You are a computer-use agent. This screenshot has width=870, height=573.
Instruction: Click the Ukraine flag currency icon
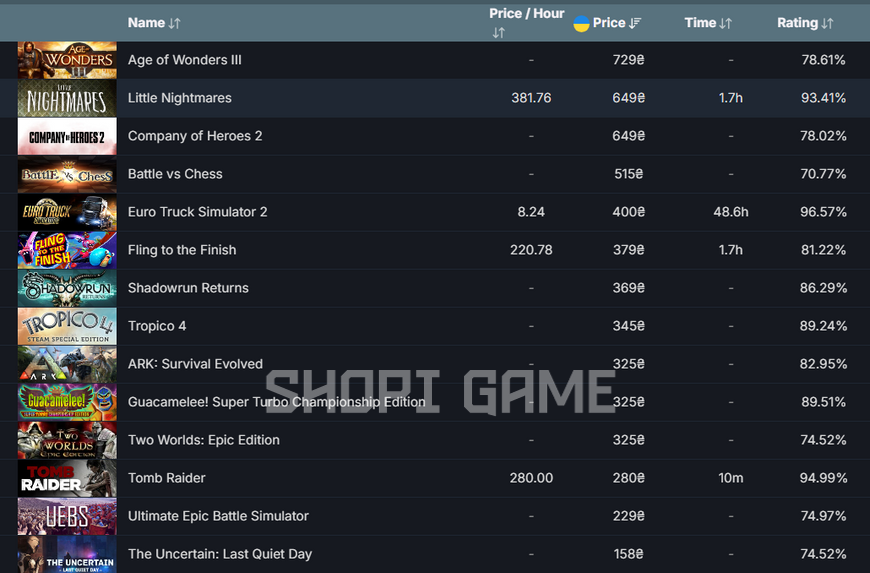coord(581,23)
